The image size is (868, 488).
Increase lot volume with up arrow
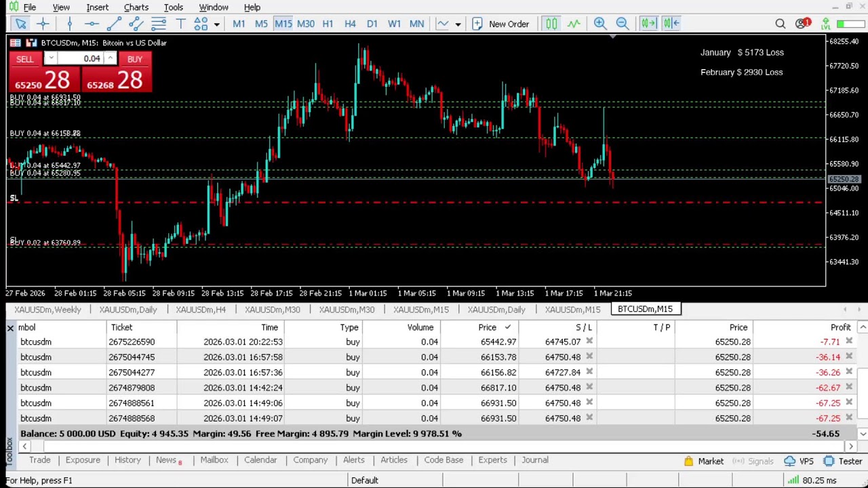coord(110,59)
